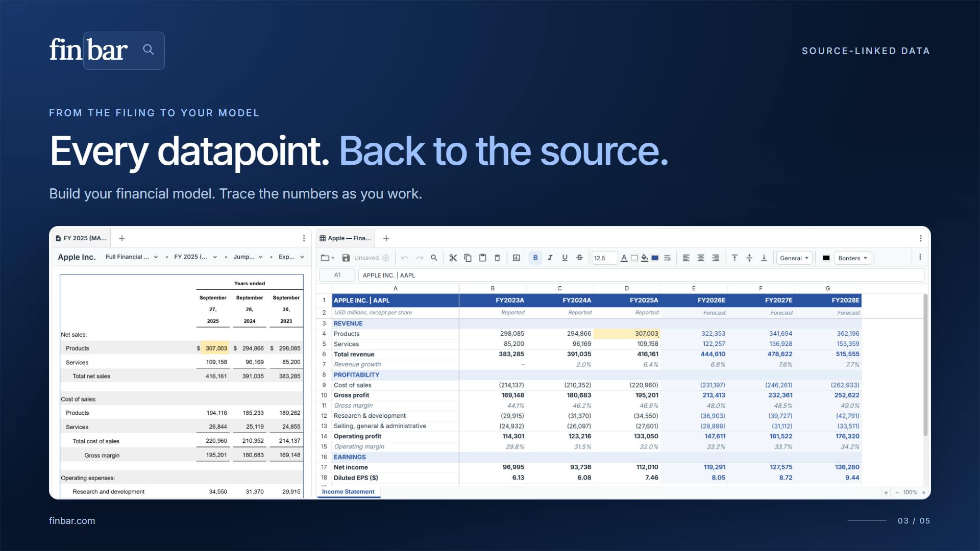Click the A1 cell reference box
The width and height of the screenshot is (980, 551).
[x=337, y=275]
